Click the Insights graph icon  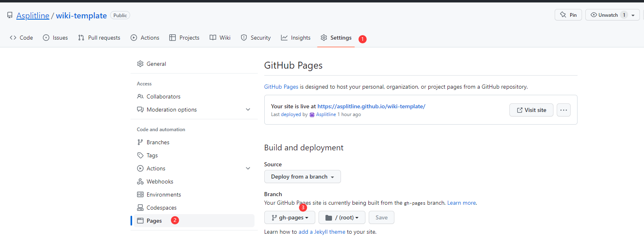(284, 38)
